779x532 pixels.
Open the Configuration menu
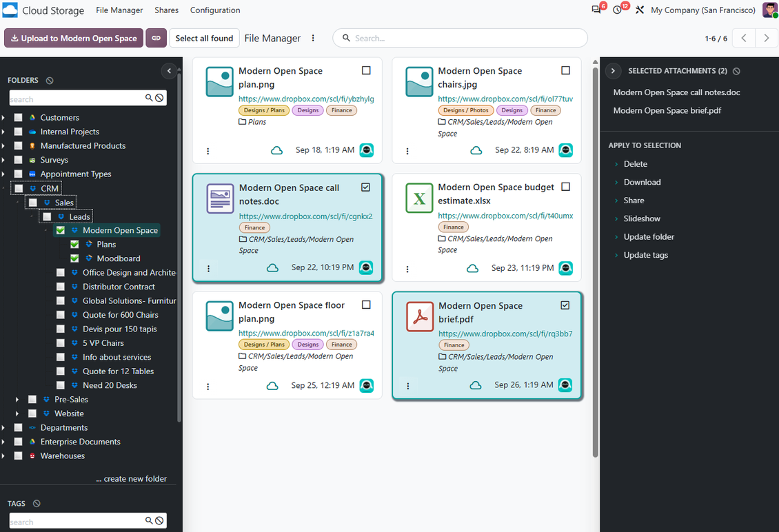(x=215, y=10)
